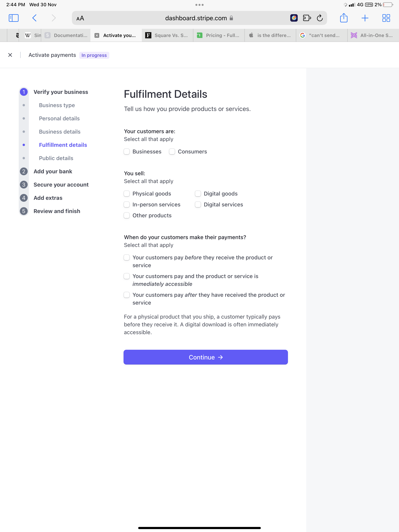Open the Share sheet icon
Viewport: 399px width, 532px height.
[x=344, y=18]
